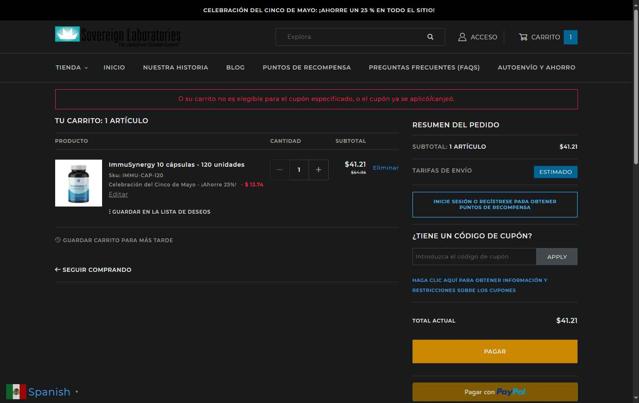Click Pagar con PayPal button

(x=495, y=392)
